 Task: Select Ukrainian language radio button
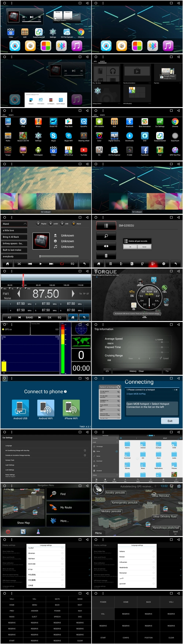62,553
